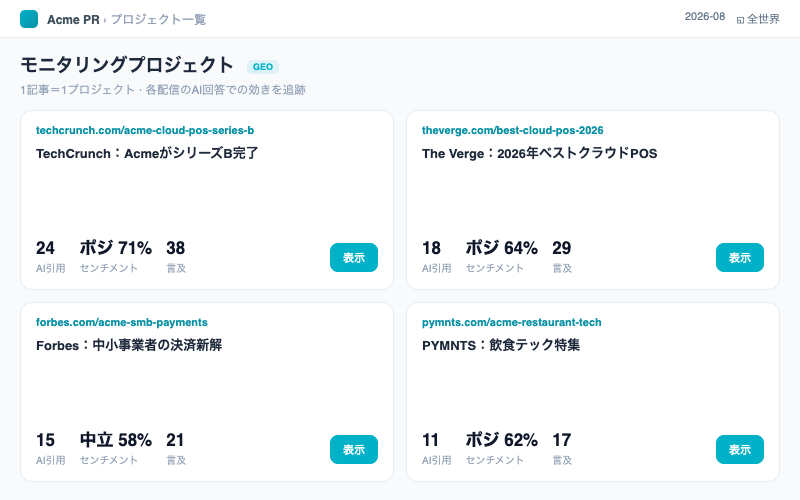Image resolution: width=800 pixels, height=500 pixels.
Task: Open forbes.com/acme-smb-payments link
Action: click(121, 322)
